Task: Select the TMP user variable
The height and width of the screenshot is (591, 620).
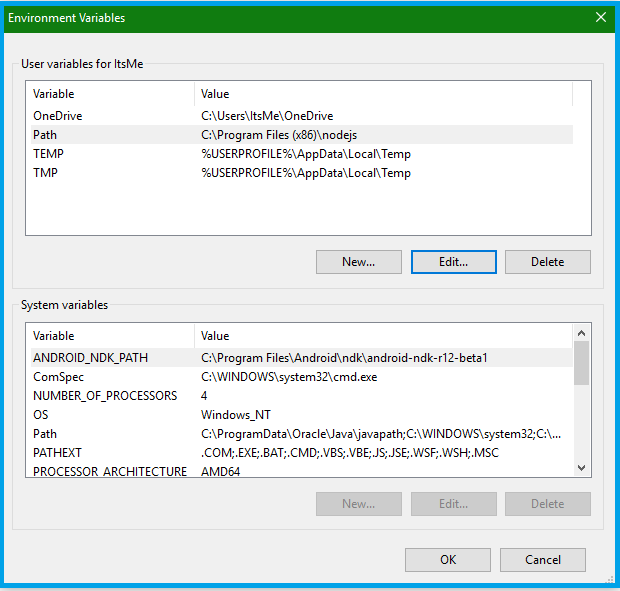Action: [x=302, y=173]
